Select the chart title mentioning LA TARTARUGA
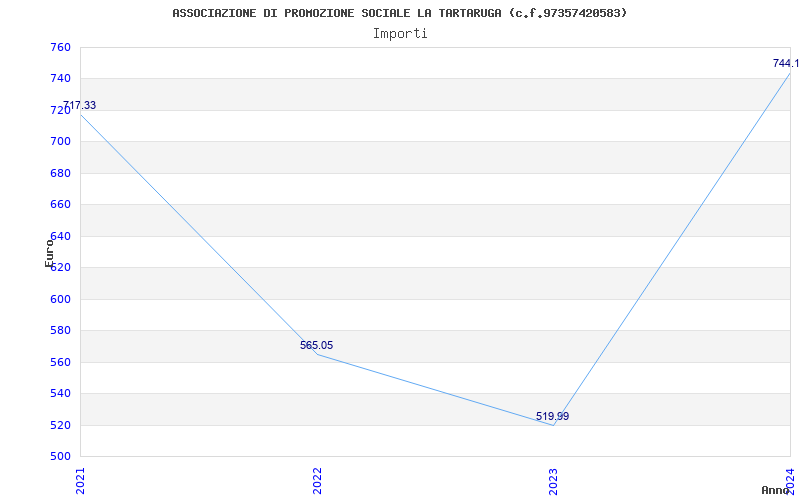The height and width of the screenshot is (500, 800). [399, 13]
